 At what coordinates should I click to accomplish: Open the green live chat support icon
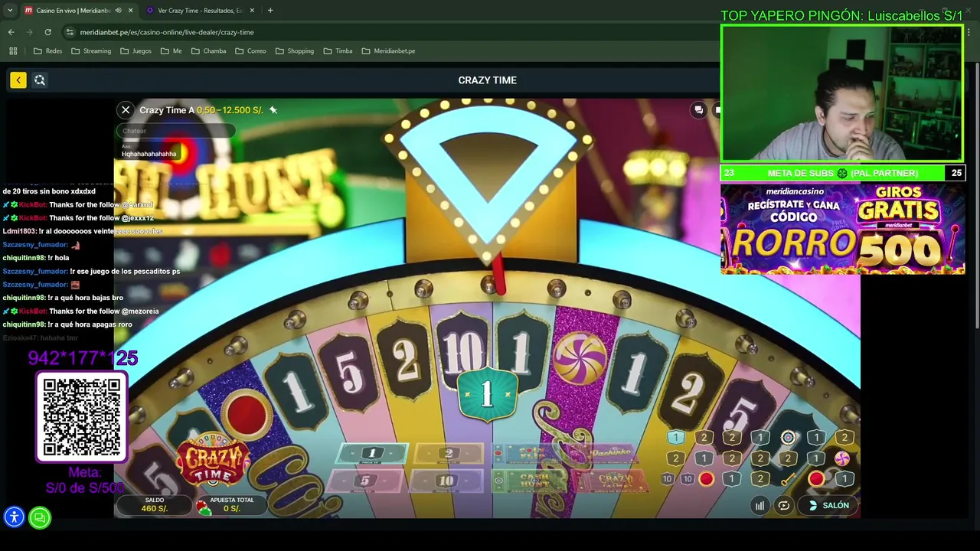[x=40, y=517]
